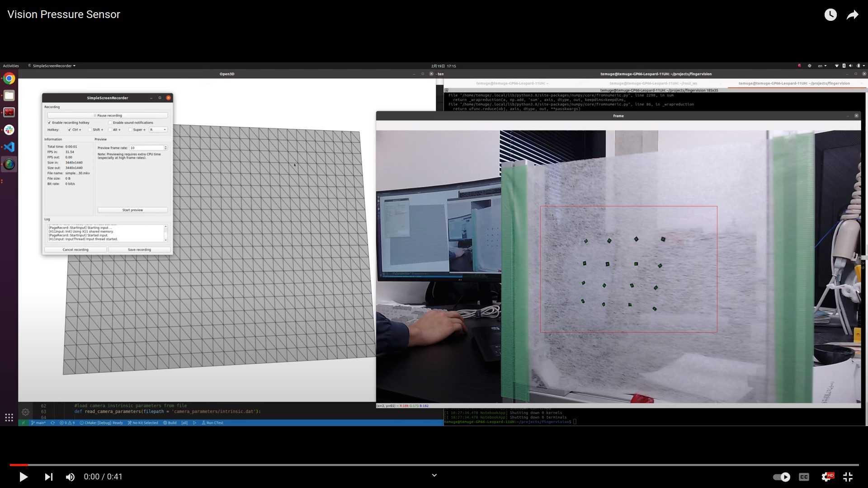
Task: Open the Manage gear in VS Code sidebar
Action: [x=26, y=412]
